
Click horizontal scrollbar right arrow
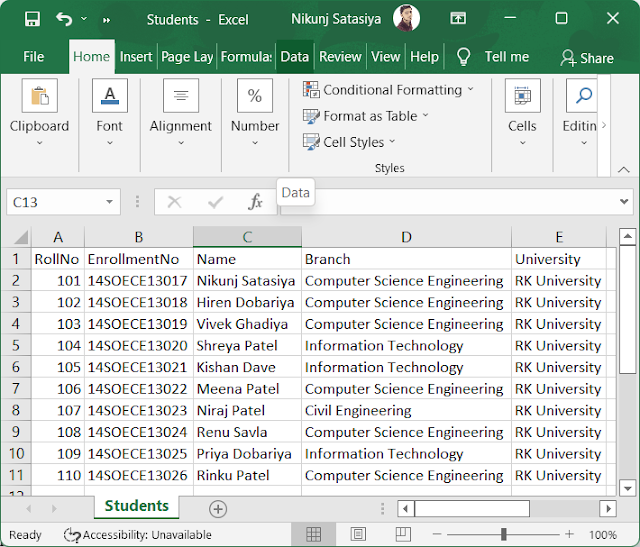(x=608, y=509)
